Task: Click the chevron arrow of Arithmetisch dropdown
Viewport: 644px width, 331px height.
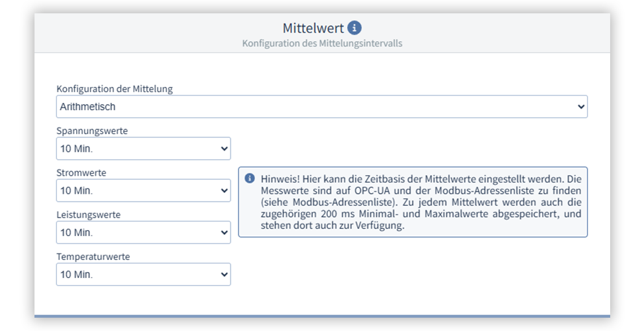Action: pyautogui.click(x=580, y=107)
